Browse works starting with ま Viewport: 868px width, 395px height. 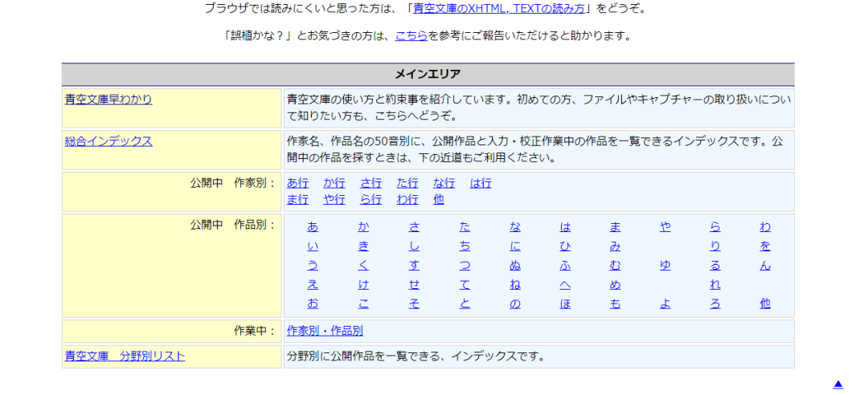coord(615,226)
